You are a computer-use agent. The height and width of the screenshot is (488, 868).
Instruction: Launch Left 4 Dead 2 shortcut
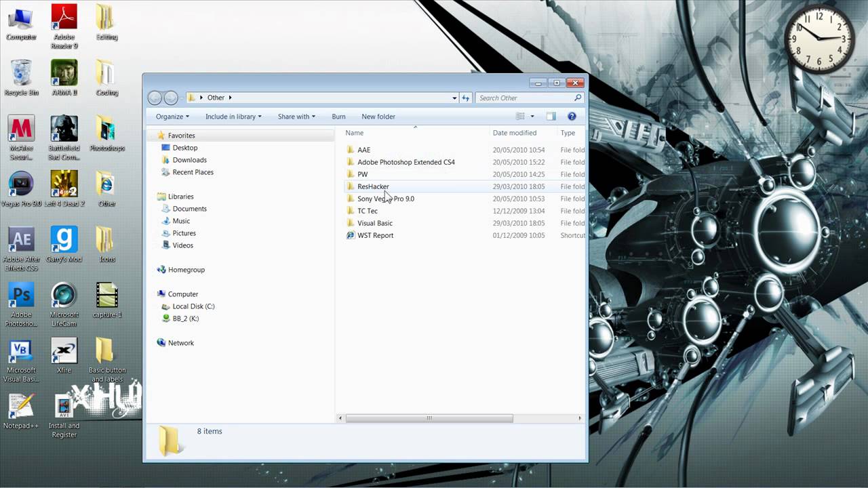[64, 189]
